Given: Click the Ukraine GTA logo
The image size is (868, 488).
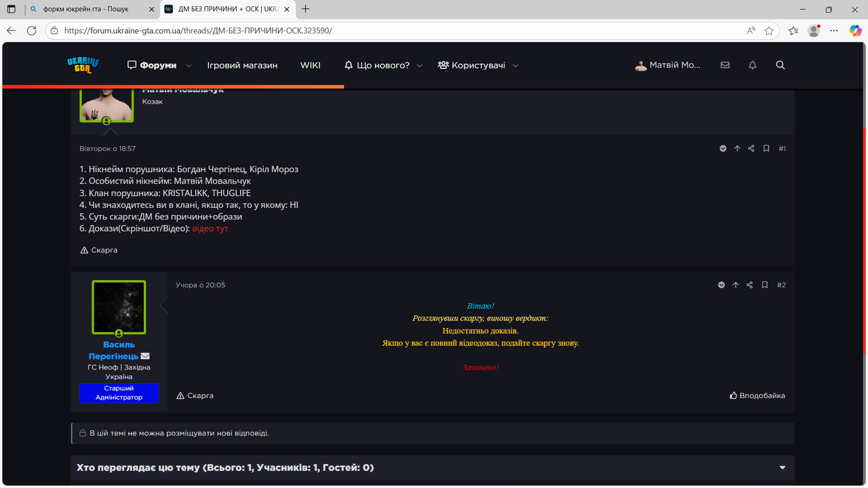Looking at the screenshot, I should click(83, 66).
